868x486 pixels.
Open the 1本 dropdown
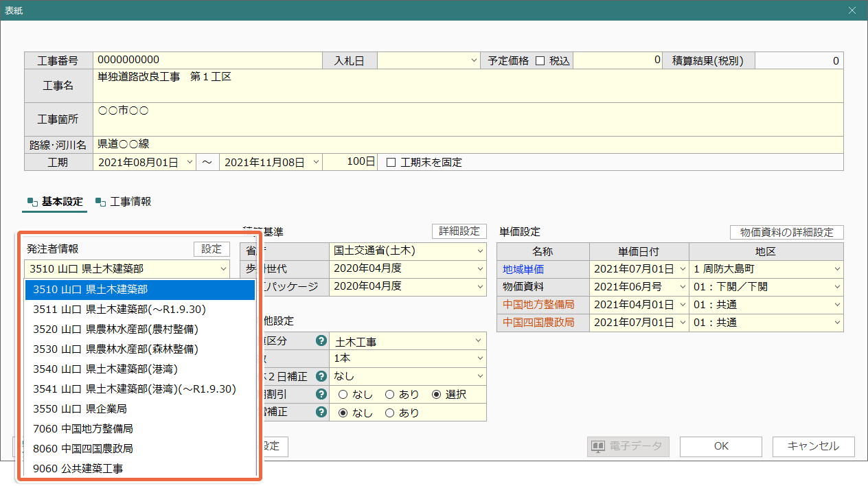(x=479, y=358)
